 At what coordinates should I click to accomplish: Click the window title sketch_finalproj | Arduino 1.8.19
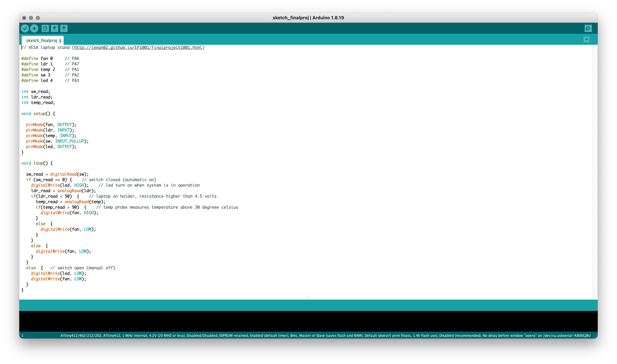[x=308, y=18]
